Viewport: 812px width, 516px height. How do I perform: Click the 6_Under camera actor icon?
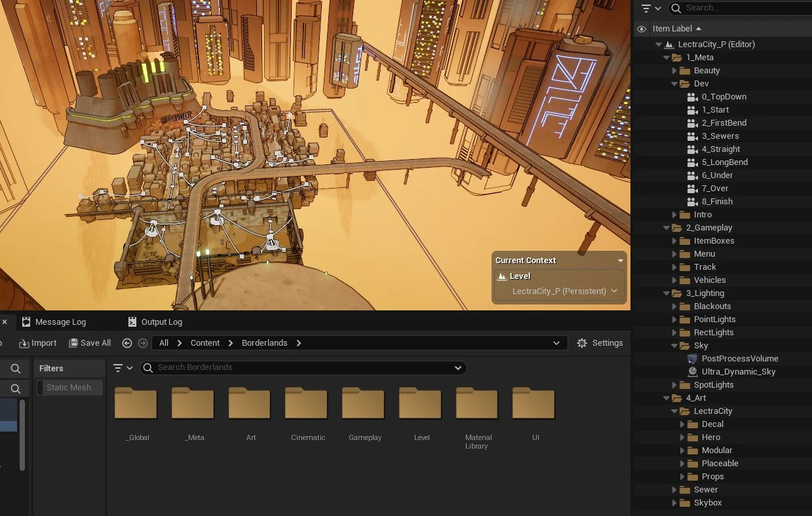click(692, 175)
